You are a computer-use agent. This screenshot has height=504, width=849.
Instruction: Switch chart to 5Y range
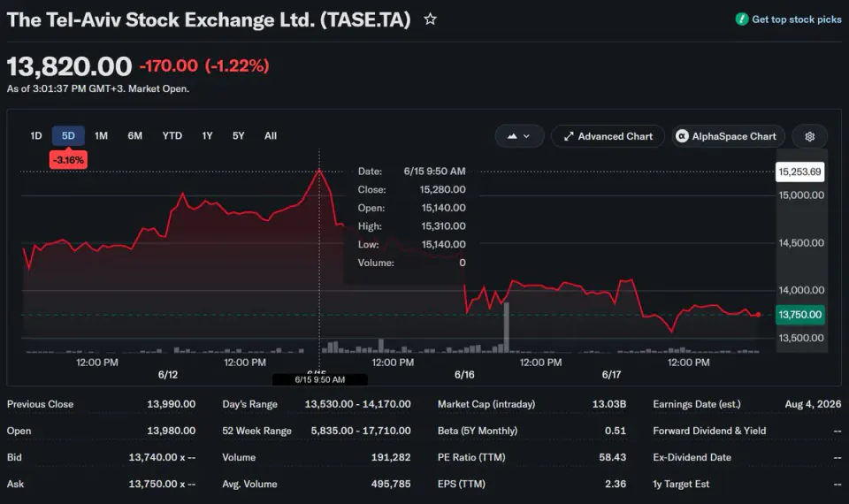238,136
